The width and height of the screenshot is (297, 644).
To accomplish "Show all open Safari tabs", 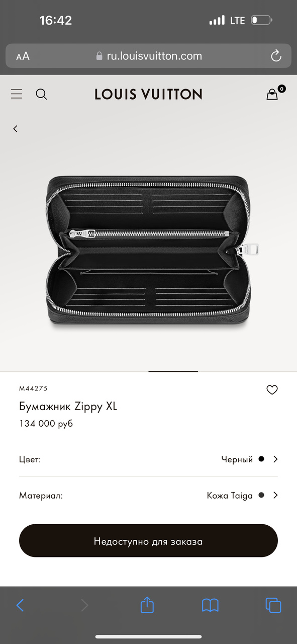I will 273,605.
